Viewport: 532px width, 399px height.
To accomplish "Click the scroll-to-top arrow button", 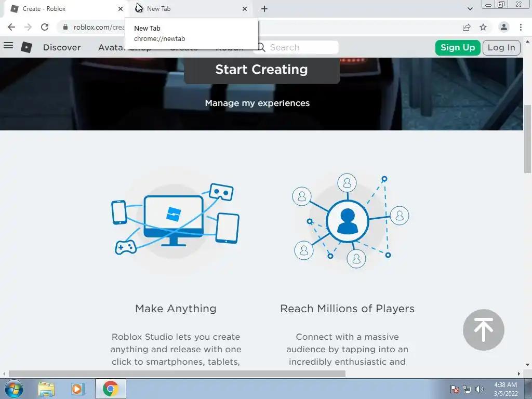I will point(484,330).
